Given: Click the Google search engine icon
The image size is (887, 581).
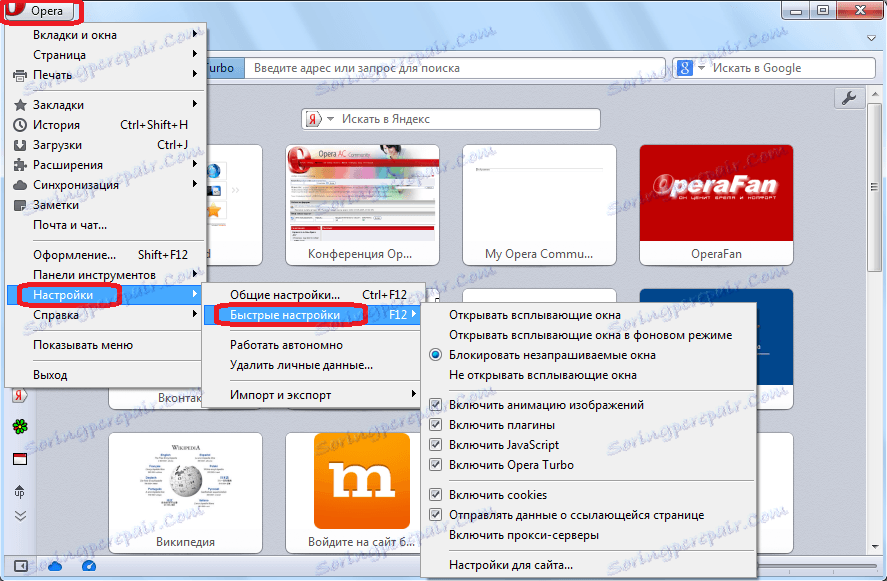Looking at the screenshot, I should click(684, 68).
